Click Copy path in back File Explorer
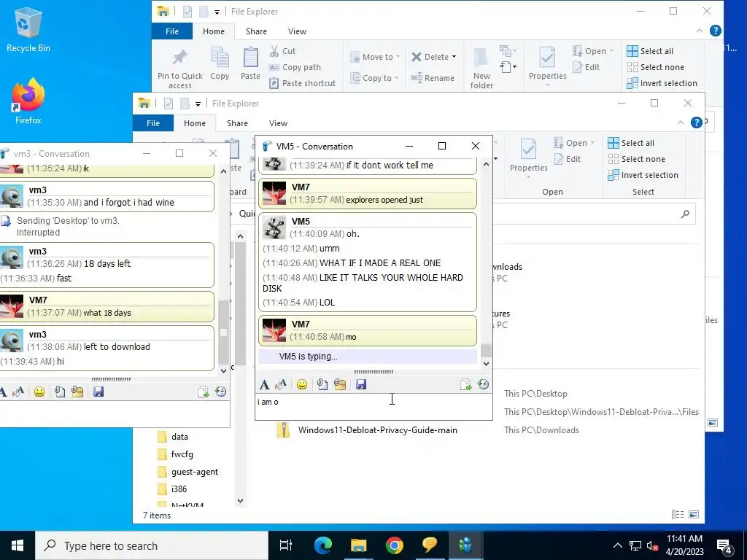The image size is (747, 560). [295, 67]
